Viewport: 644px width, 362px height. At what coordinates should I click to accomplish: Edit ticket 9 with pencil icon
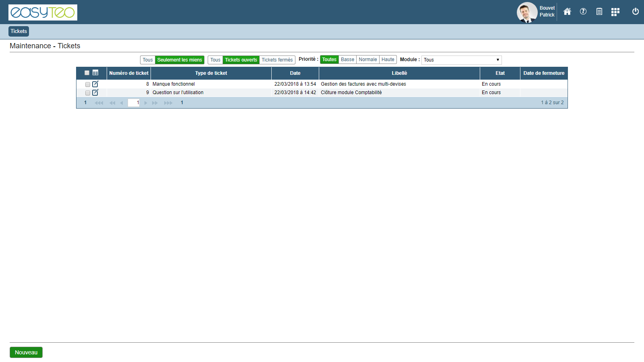[x=95, y=93]
